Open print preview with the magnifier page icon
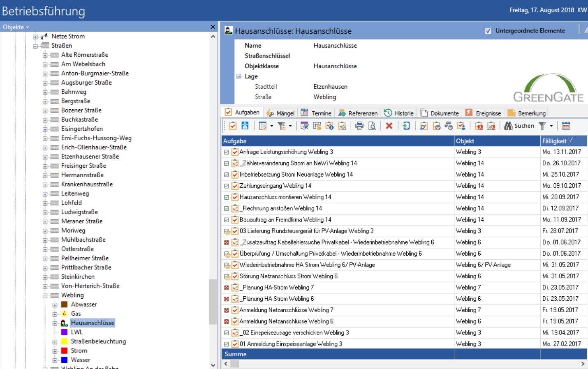 point(372,126)
